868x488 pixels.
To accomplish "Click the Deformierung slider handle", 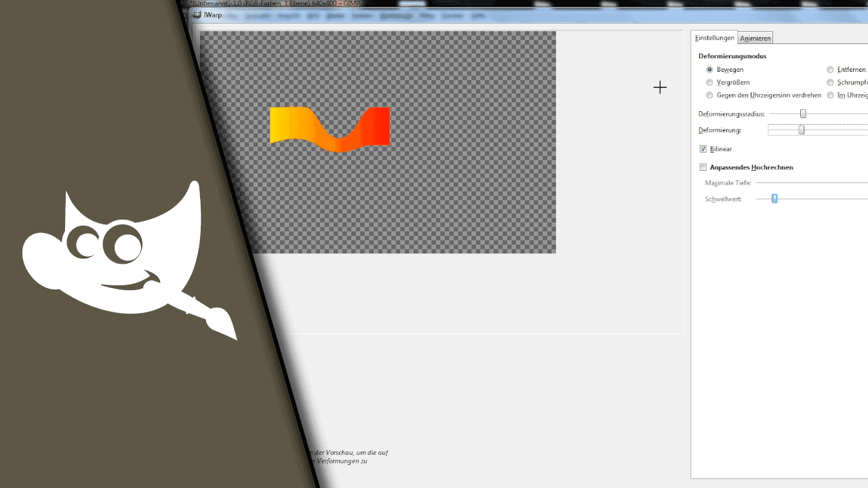I will point(801,129).
